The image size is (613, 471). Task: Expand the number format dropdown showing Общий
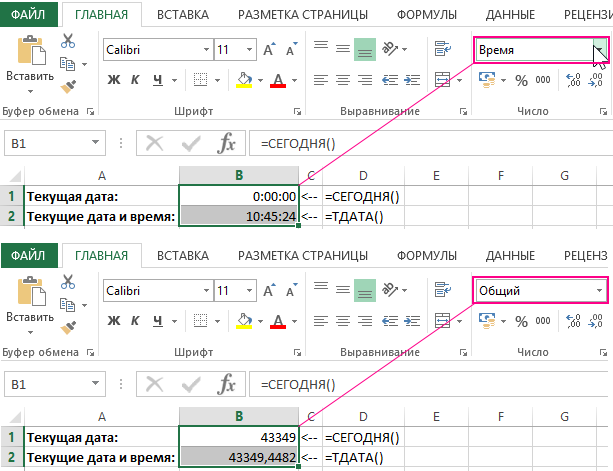[x=599, y=291]
